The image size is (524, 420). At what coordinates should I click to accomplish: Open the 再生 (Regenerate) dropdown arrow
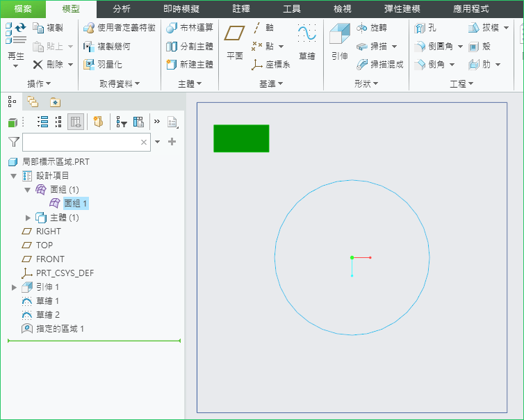coord(15,67)
